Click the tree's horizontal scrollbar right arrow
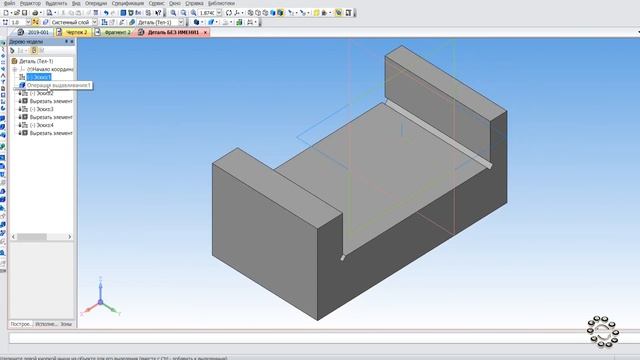The image size is (640, 360). (69, 237)
